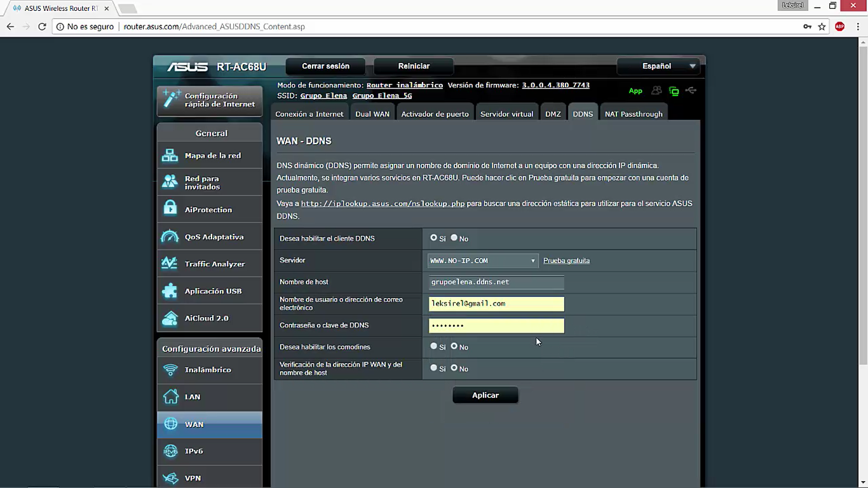Click the Cerrar sesión button
868x488 pixels.
(325, 66)
